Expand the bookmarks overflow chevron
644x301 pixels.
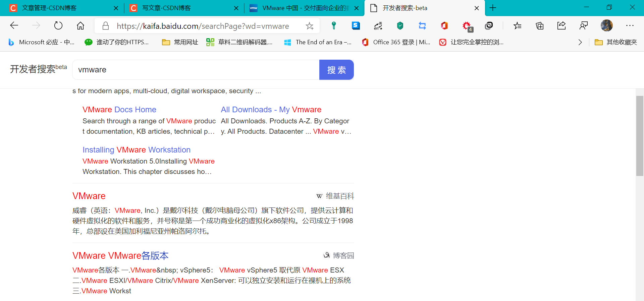coord(580,42)
